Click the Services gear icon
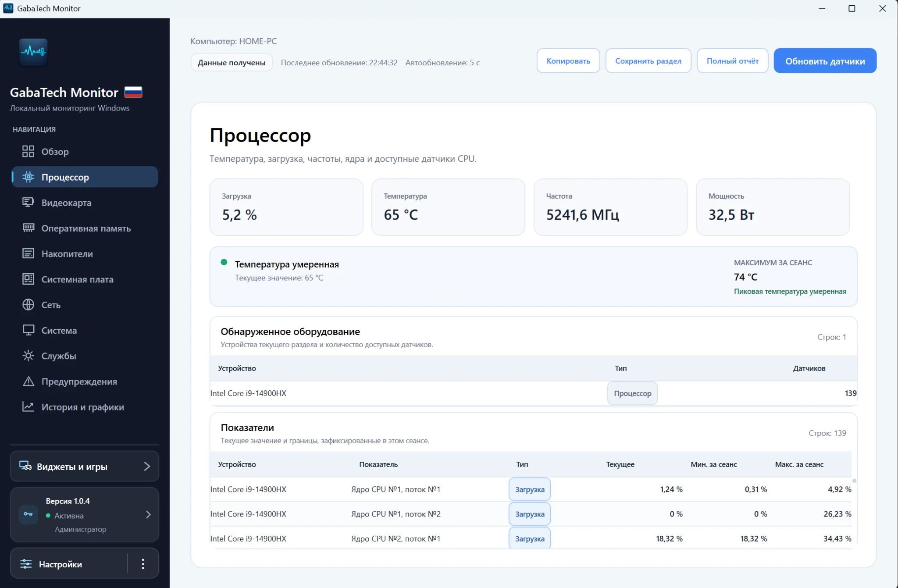The image size is (898, 588). [28, 356]
